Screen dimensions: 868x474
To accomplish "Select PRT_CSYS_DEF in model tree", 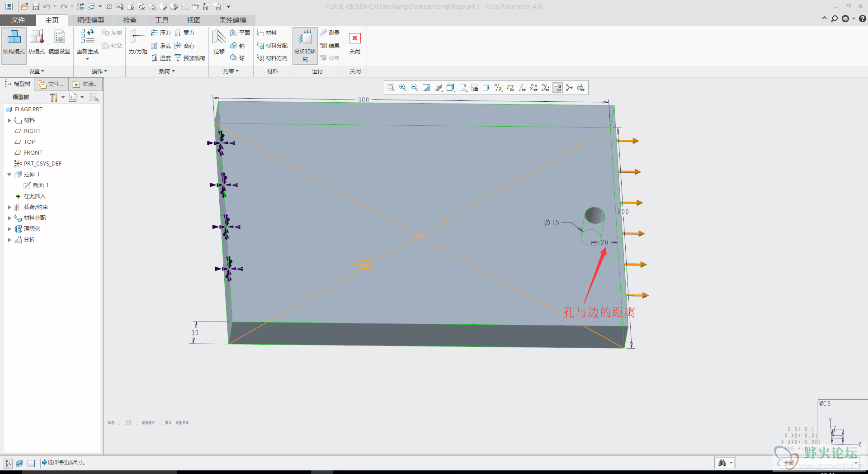I will pos(38,164).
